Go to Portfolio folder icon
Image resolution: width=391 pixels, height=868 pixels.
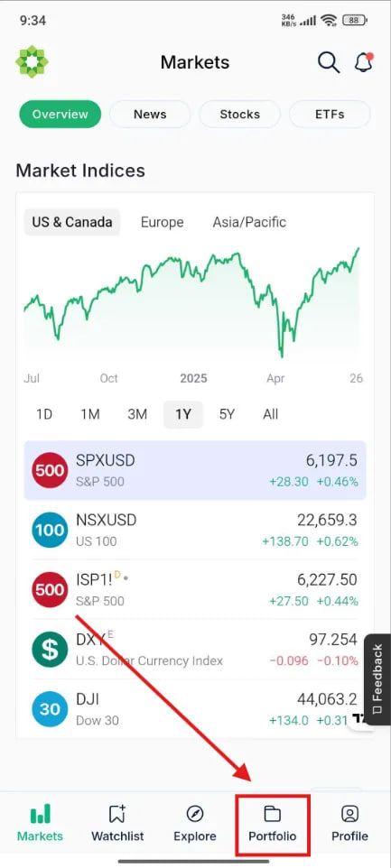(x=272, y=814)
